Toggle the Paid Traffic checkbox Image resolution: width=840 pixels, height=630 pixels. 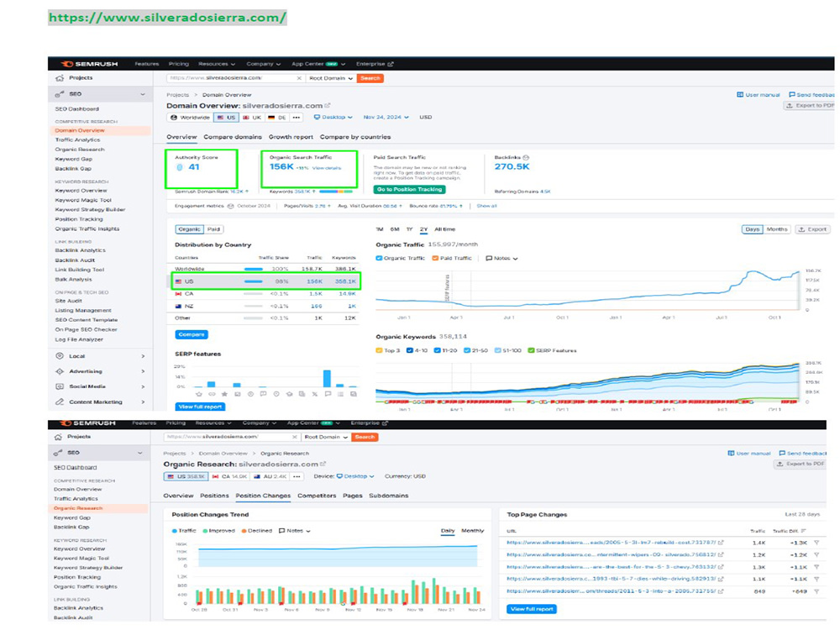[435, 258]
